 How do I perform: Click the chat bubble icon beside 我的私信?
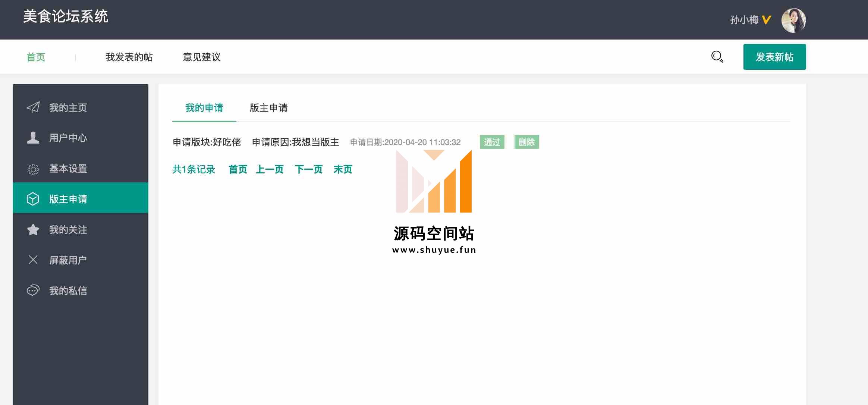point(33,290)
